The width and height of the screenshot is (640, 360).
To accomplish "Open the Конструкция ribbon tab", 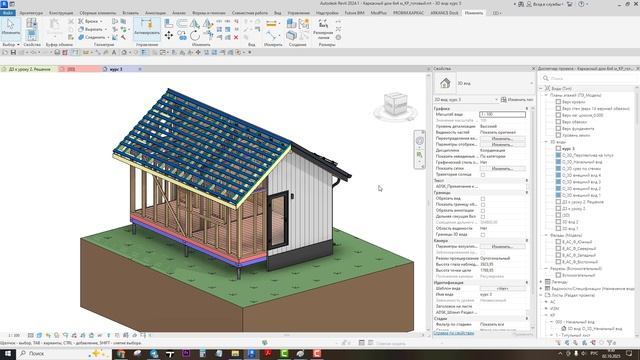I will pyautogui.click(x=61, y=13).
